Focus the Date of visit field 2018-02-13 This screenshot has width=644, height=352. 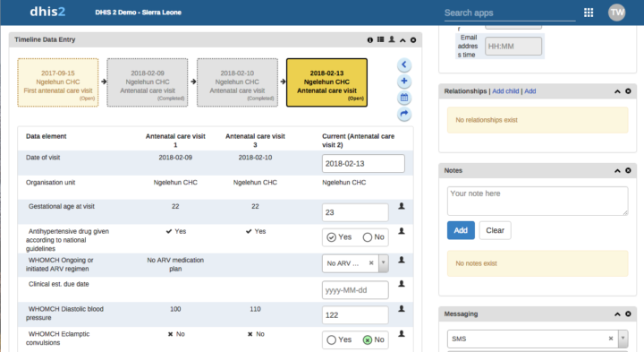tap(363, 164)
